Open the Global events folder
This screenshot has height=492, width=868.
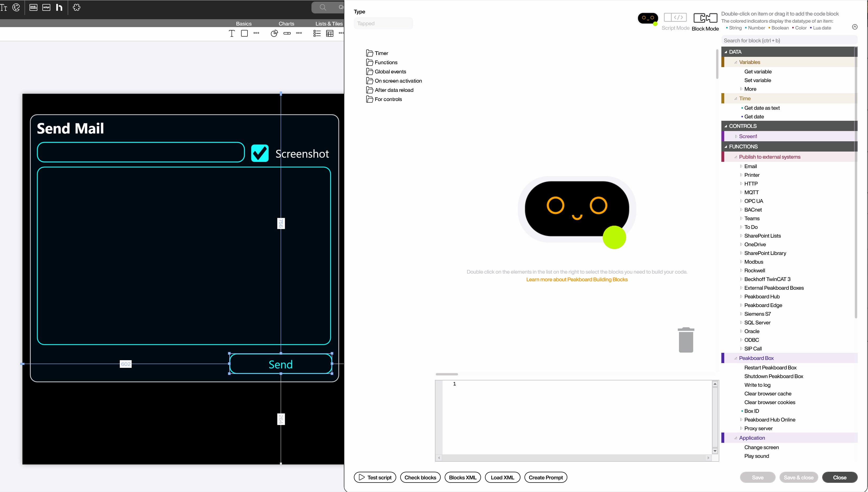(390, 71)
